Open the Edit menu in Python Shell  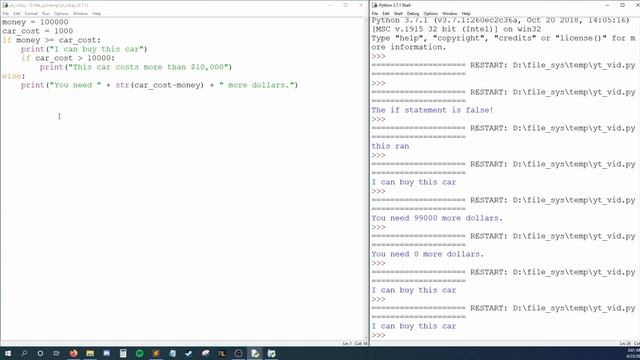[386, 13]
